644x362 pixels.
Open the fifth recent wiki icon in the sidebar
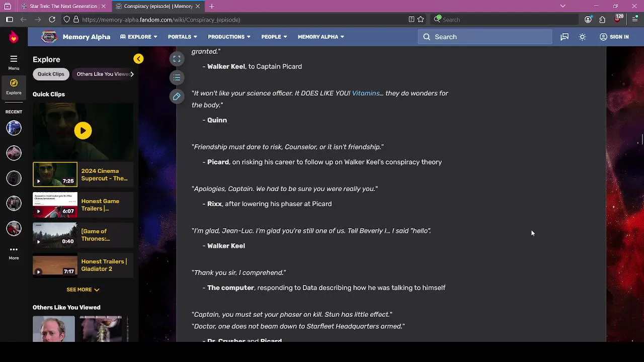pyautogui.click(x=14, y=228)
